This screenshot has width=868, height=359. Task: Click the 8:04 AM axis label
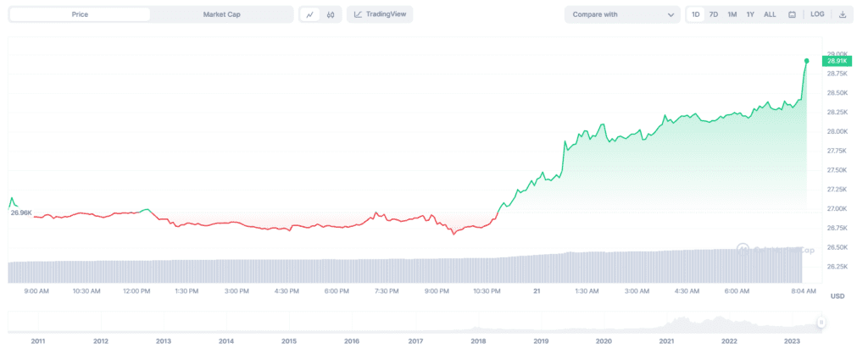(804, 291)
